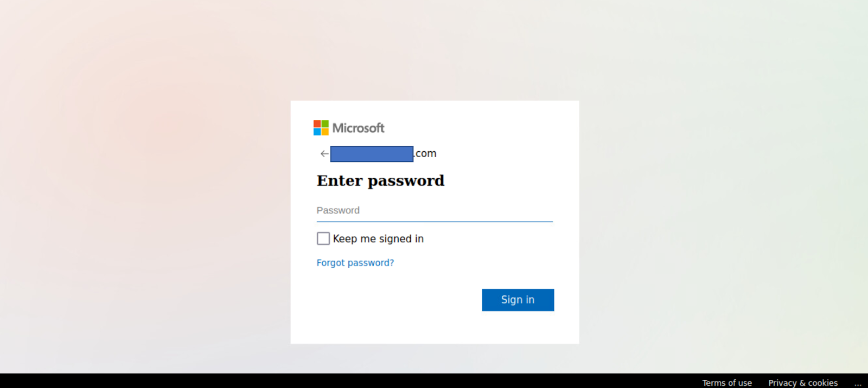The width and height of the screenshot is (868, 388).
Task: Open the Terms of use link
Action: pyautogui.click(x=727, y=383)
